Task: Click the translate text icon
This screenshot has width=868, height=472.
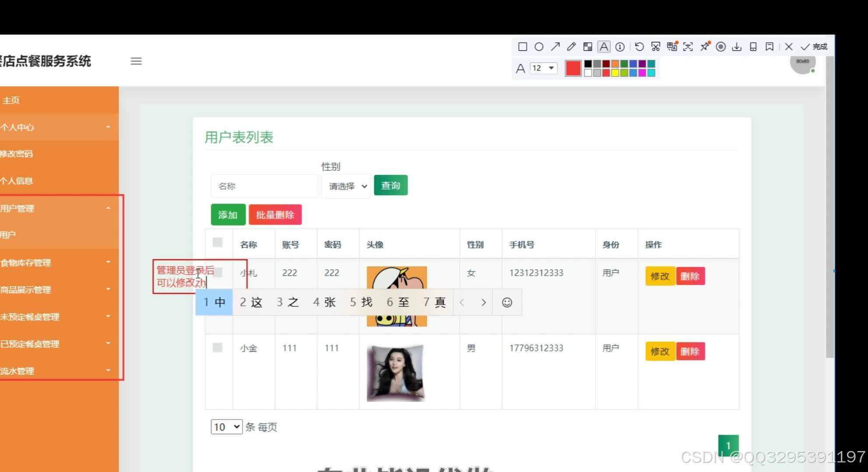Action: point(672,46)
